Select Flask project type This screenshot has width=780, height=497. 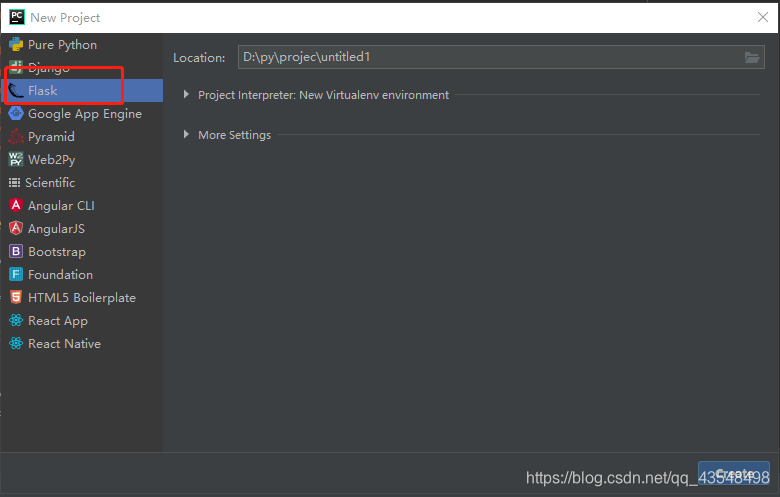[82, 91]
